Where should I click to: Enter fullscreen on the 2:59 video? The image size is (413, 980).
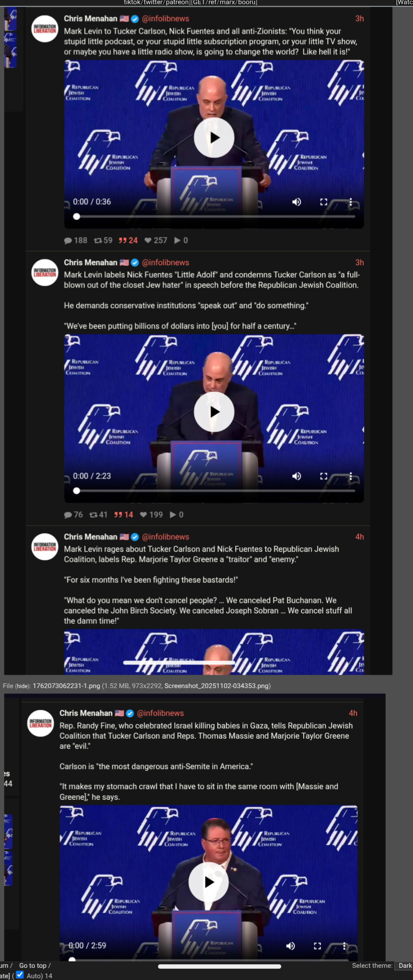(318, 945)
